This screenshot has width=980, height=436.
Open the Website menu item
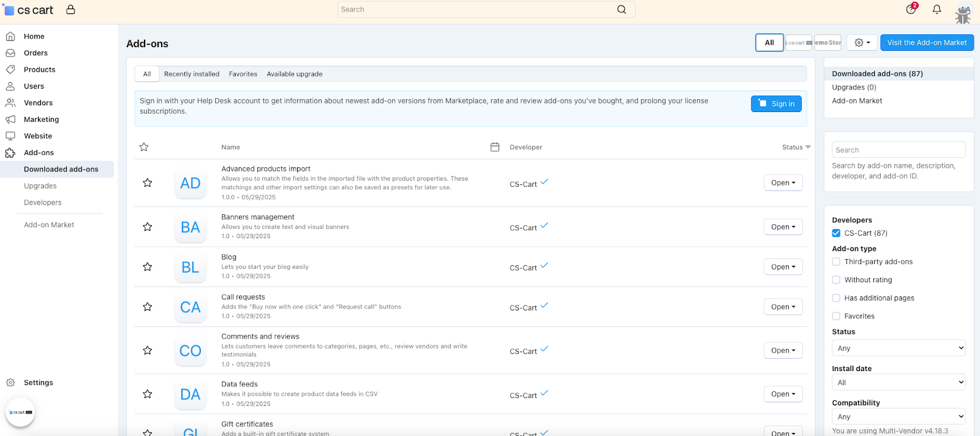tap(38, 136)
